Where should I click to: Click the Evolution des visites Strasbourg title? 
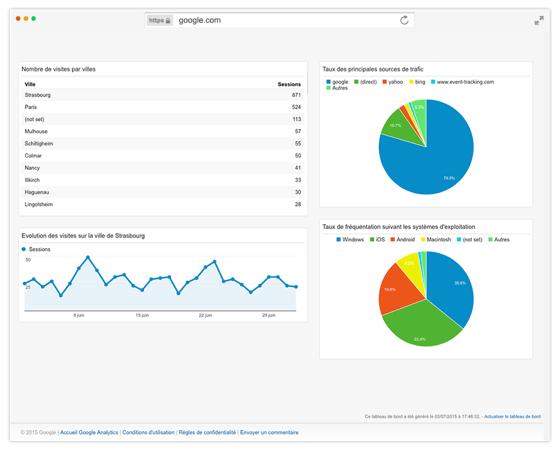83,236
